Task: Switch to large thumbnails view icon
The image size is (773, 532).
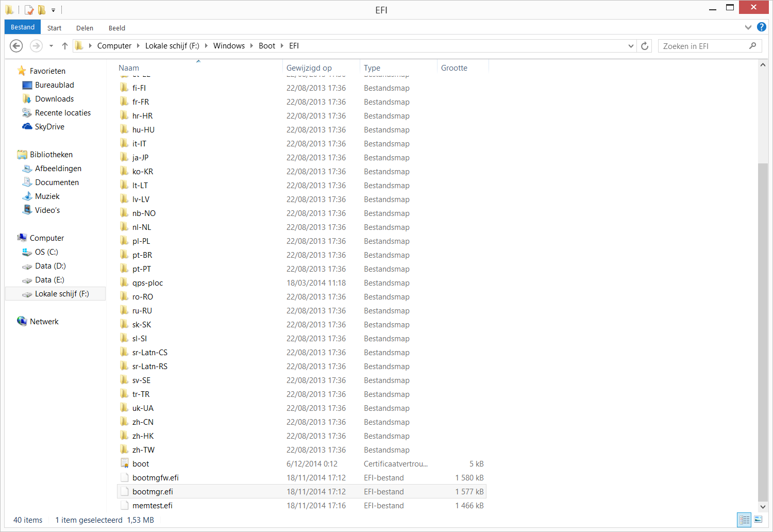Action: tap(758, 520)
